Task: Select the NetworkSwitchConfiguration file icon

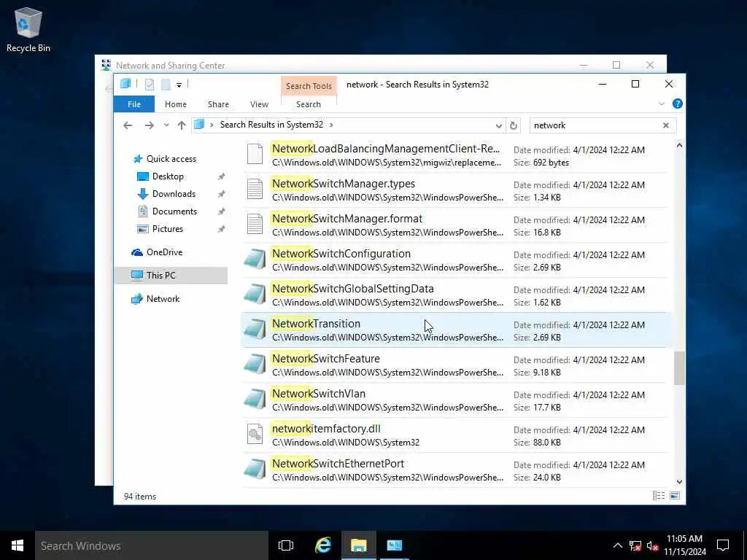Action: (255, 260)
